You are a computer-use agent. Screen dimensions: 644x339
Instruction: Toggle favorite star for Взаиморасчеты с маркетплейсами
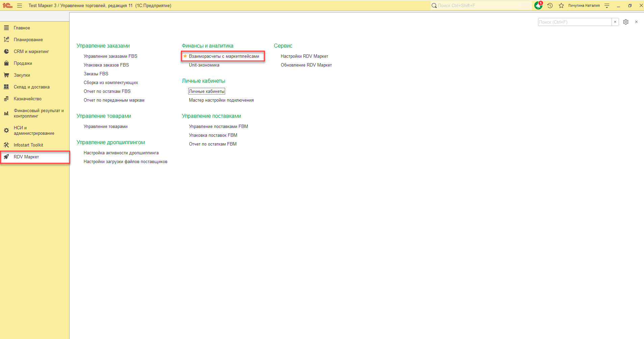185,56
